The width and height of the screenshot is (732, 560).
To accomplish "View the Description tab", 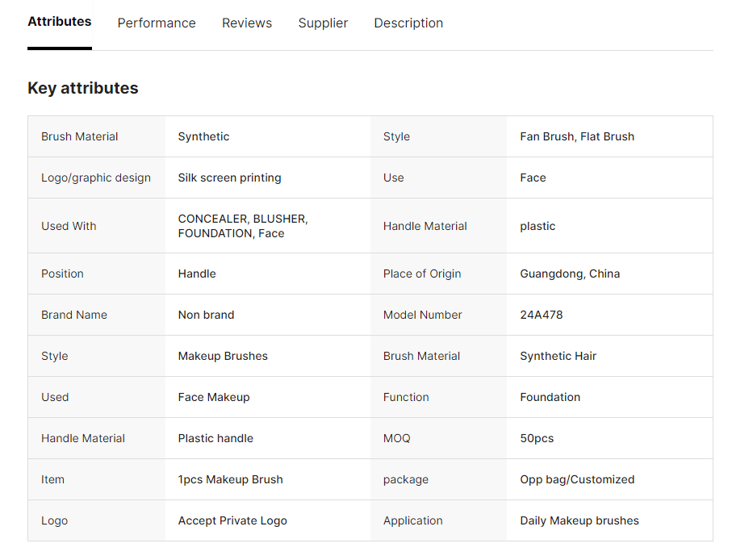I will 408,23.
